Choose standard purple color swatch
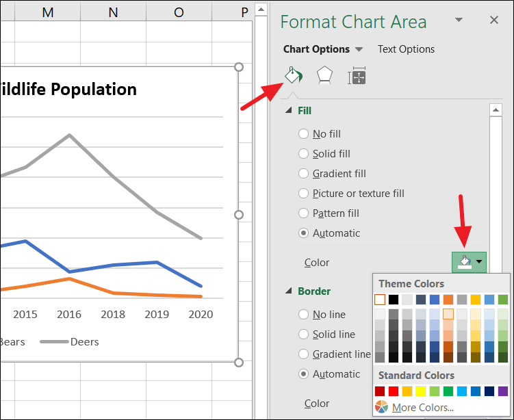This screenshot has height=420, width=514. coord(503,391)
